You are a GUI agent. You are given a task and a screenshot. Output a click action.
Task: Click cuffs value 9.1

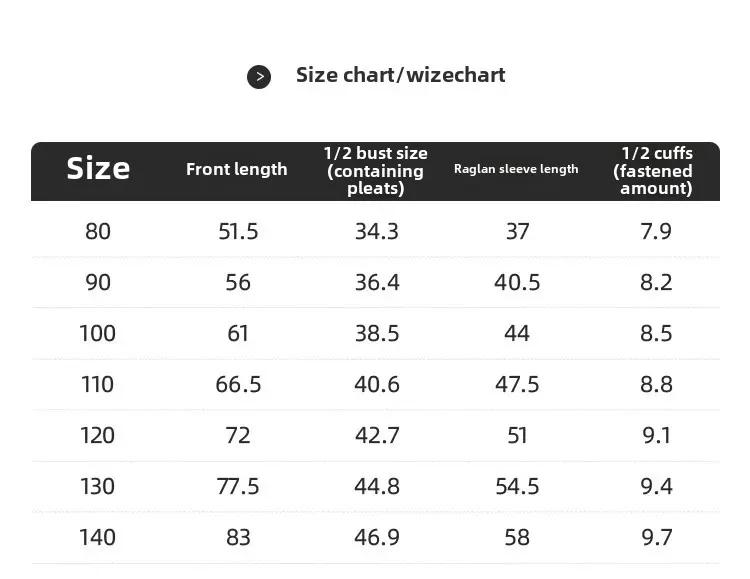(x=656, y=435)
